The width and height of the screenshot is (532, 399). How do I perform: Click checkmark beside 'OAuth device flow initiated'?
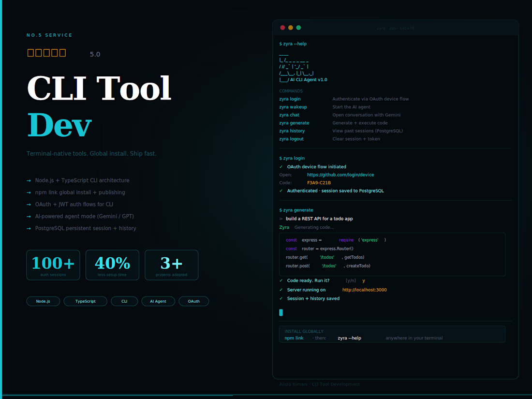coord(281,166)
